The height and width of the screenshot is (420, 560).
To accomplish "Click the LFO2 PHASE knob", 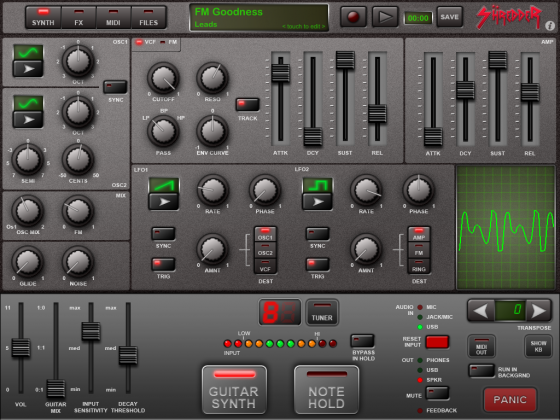I will click(419, 190).
